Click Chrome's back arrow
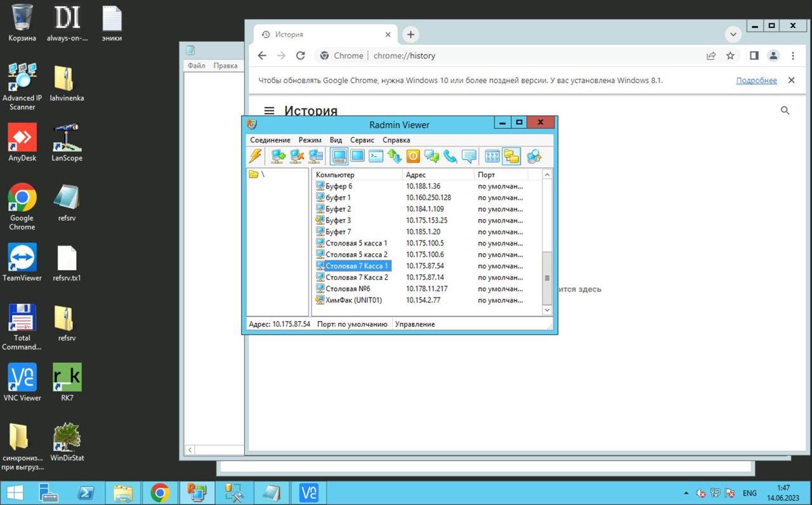 (x=262, y=56)
